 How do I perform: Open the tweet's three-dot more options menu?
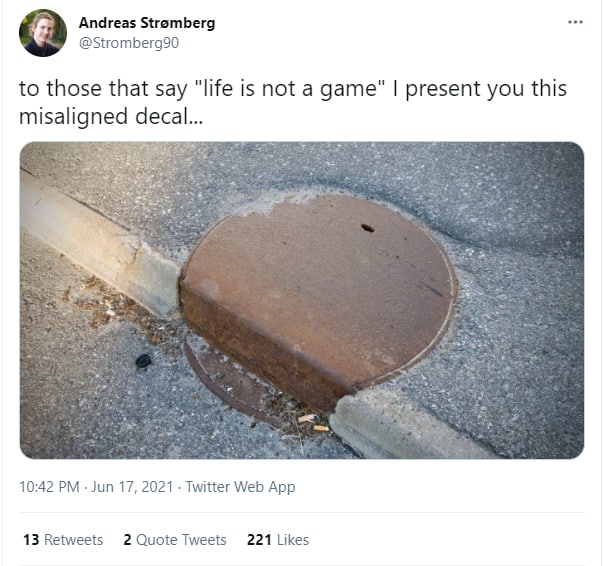[575, 22]
